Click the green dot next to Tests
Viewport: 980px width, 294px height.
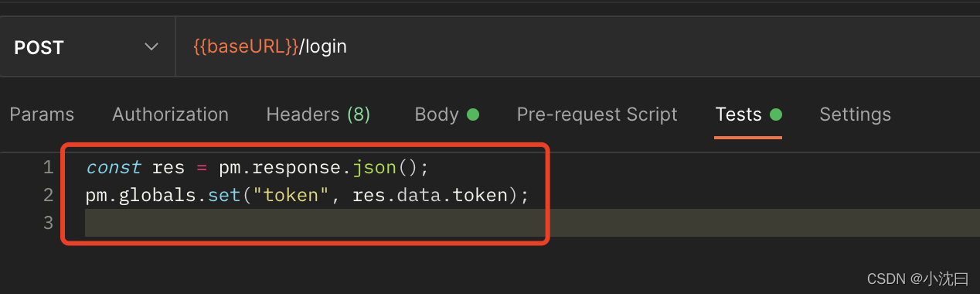(x=776, y=115)
